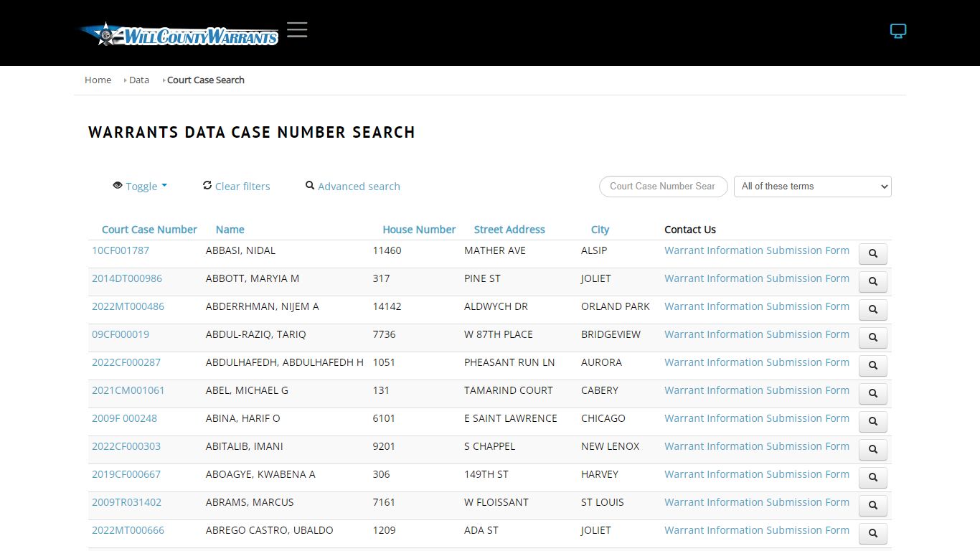Click Court Case Search breadcrumb
Viewport: 980px width, 551px height.
[206, 80]
